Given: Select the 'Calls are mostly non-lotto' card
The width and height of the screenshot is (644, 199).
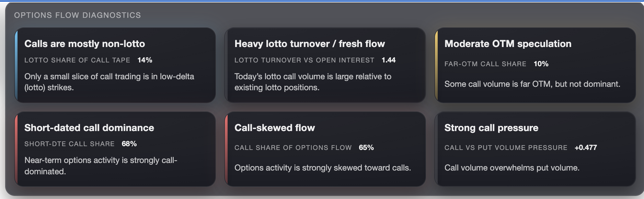Looking at the screenshot, I should click(x=115, y=65).
